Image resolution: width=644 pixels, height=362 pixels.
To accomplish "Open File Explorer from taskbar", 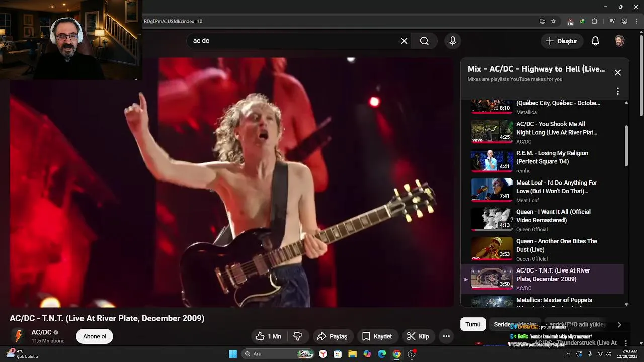I will point(352,354).
